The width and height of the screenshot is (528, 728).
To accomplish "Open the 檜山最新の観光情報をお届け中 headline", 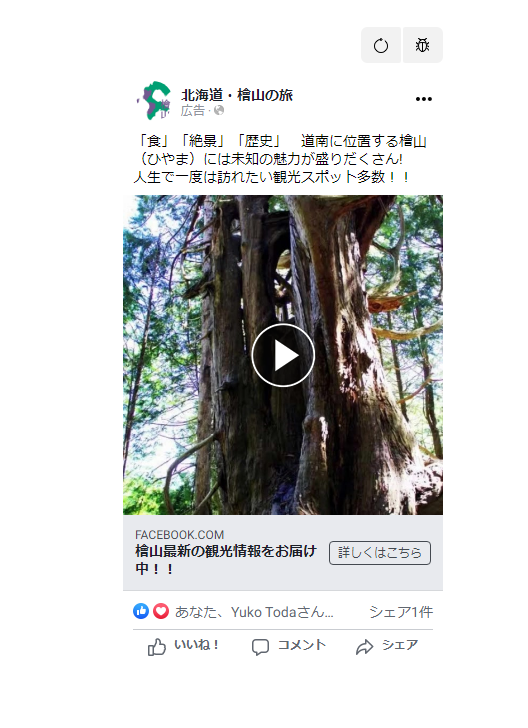I will coord(226,559).
